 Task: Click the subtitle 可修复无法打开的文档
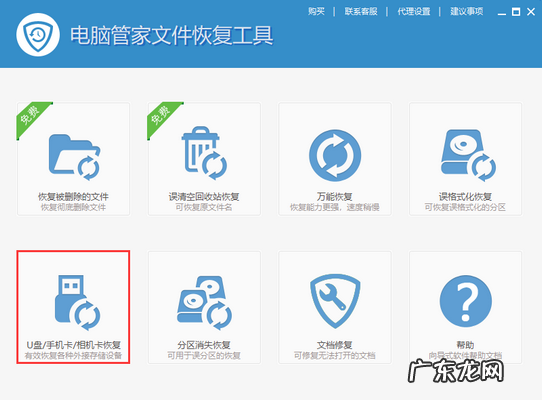click(335, 355)
